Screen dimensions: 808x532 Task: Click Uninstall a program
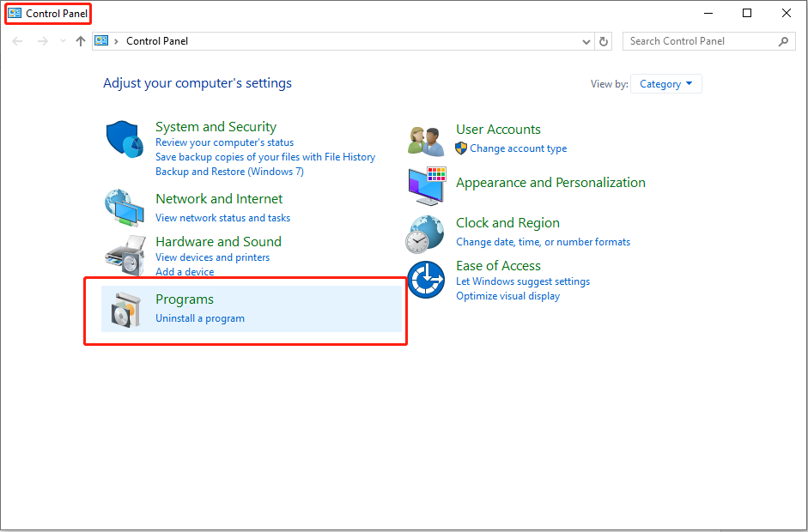click(200, 318)
